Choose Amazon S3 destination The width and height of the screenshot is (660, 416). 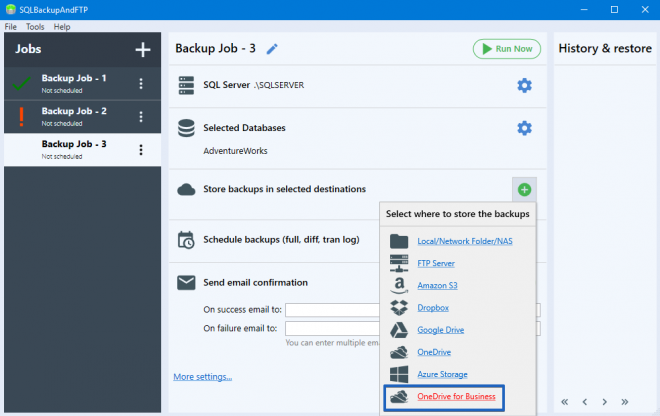point(437,285)
